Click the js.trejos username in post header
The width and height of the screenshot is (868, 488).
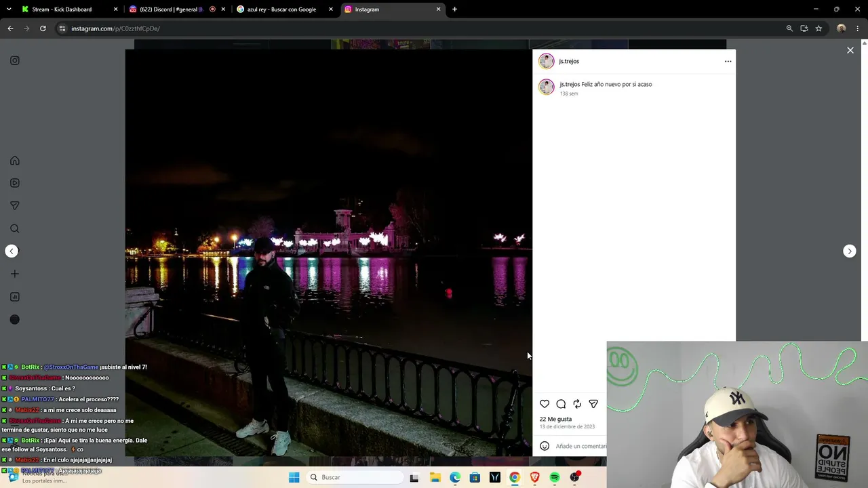click(569, 61)
